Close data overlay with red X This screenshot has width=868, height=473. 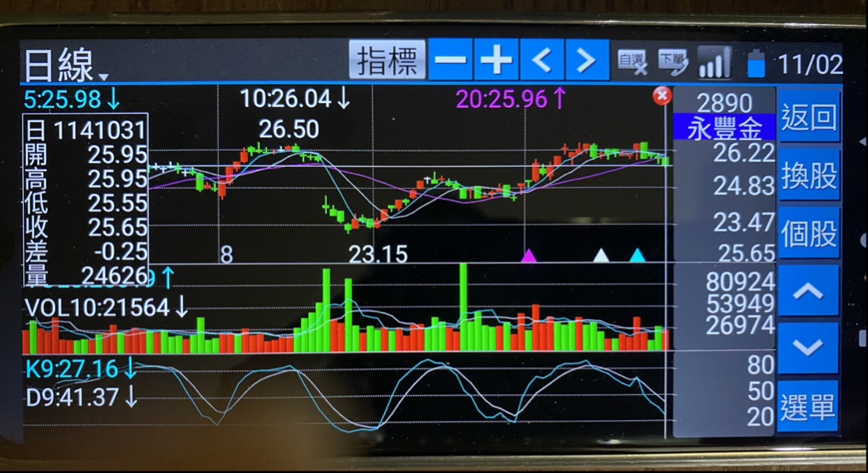coord(661,96)
